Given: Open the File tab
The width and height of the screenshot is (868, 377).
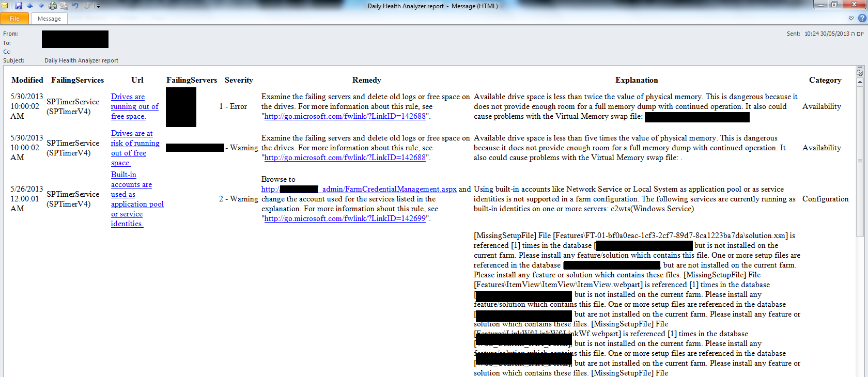Looking at the screenshot, I should tap(14, 19).
